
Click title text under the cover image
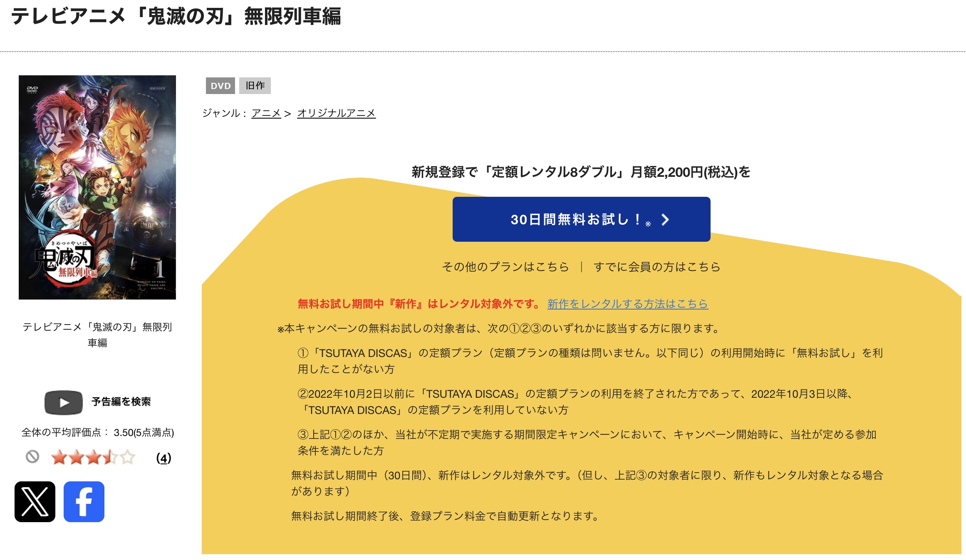tap(97, 335)
